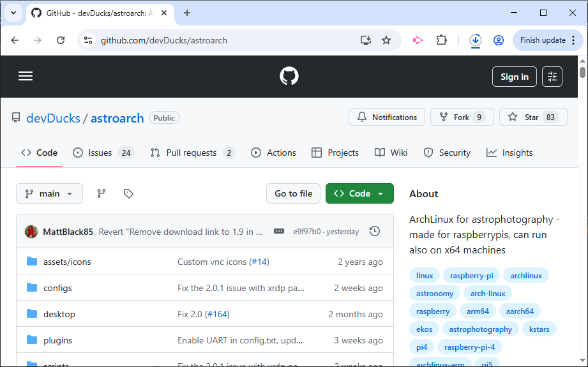Open a new browser tab

pyautogui.click(x=187, y=13)
